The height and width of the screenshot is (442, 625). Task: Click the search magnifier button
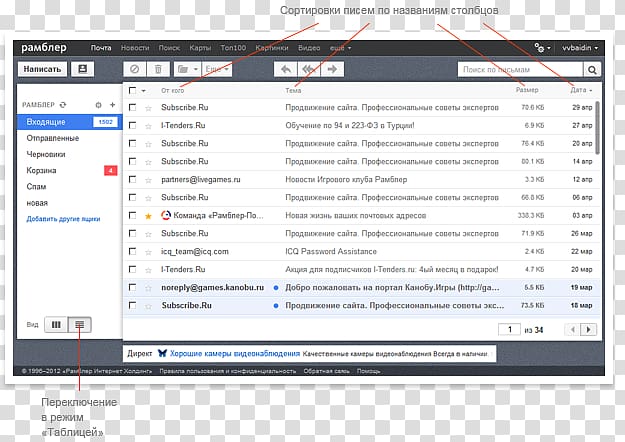coord(592,69)
